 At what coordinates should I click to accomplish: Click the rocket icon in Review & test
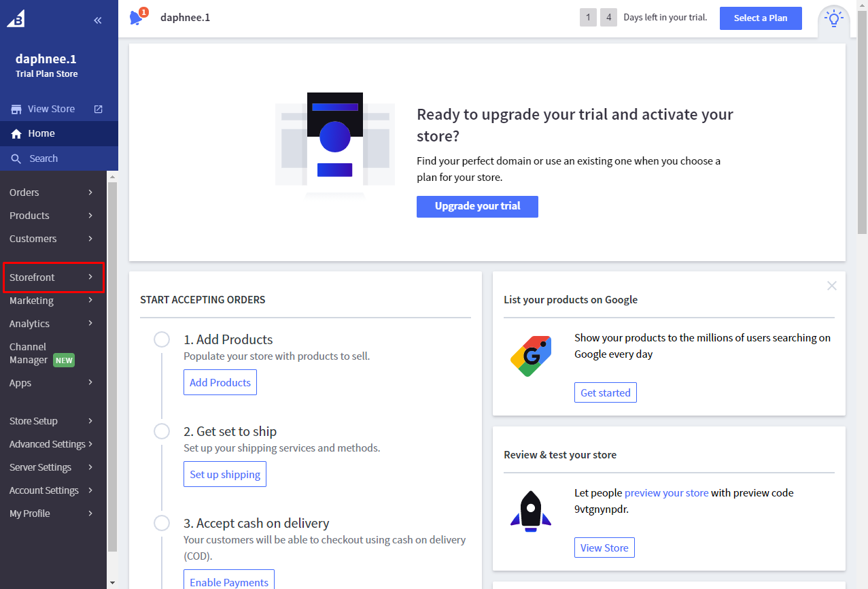click(x=531, y=511)
